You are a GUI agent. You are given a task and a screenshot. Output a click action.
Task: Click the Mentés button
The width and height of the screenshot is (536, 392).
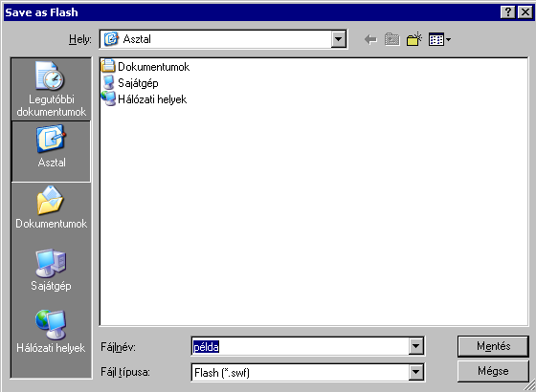493,346
